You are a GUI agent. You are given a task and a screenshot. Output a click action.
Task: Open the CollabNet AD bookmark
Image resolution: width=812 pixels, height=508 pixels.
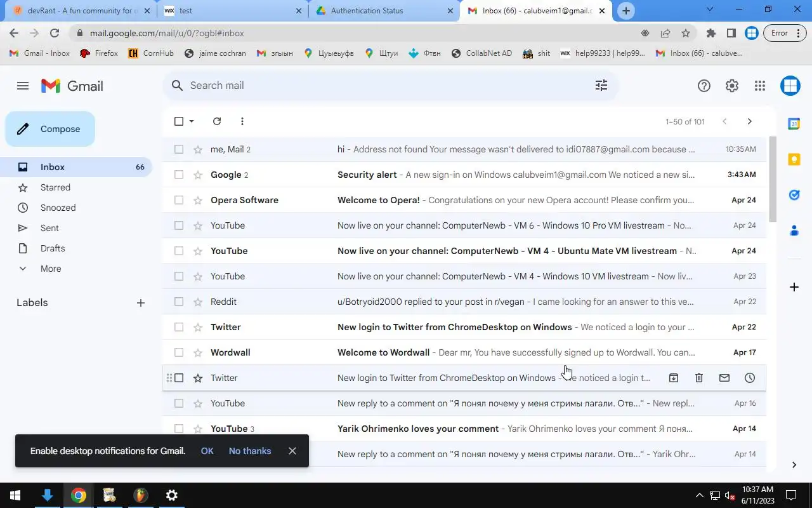(x=482, y=53)
